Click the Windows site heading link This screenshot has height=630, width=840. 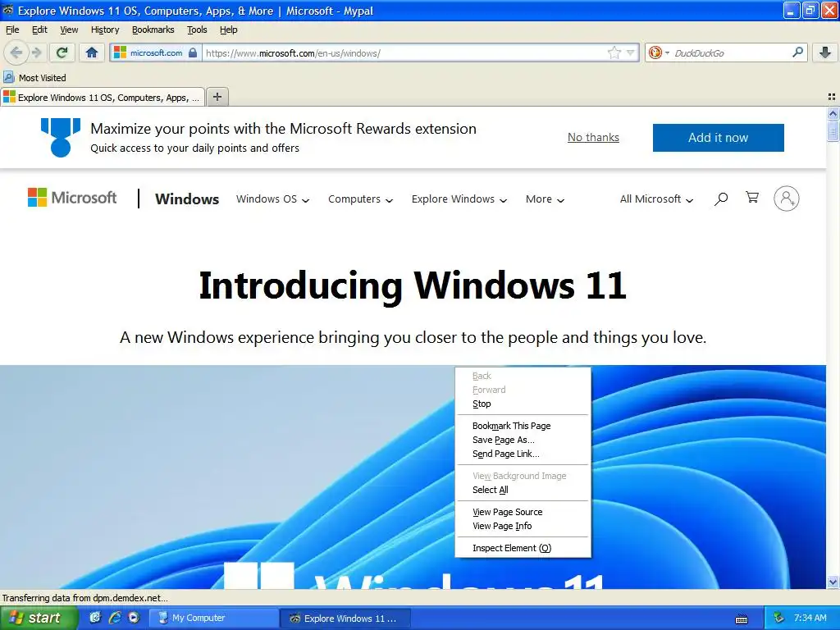point(187,199)
